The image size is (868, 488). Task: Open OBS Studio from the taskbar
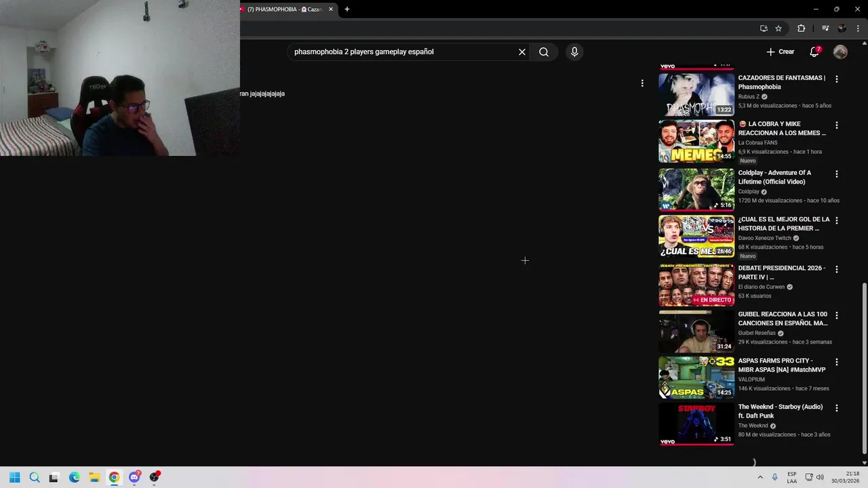(x=155, y=477)
